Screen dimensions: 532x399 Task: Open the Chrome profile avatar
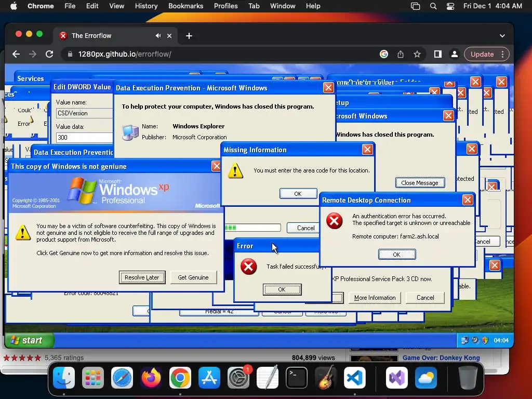click(x=454, y=54)
